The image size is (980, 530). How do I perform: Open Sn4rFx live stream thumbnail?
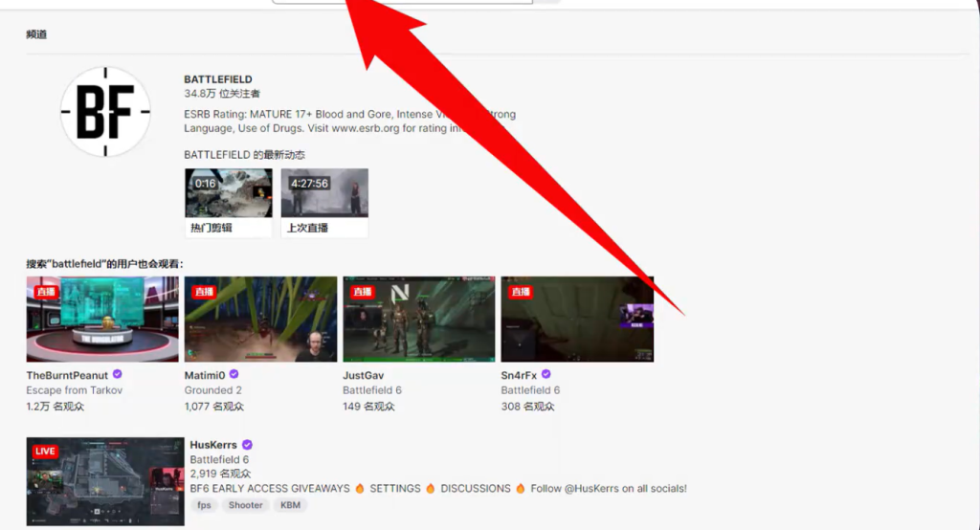pos(577,320)
